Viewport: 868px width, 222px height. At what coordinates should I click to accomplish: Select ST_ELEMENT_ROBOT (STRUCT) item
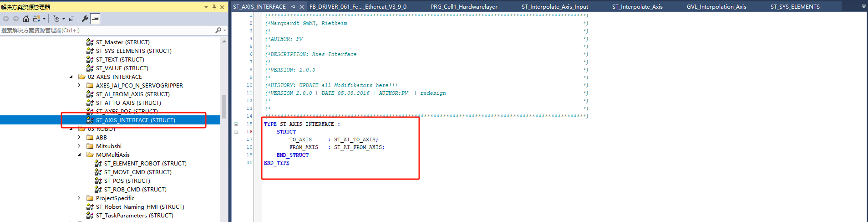click(x=145, y=163)
